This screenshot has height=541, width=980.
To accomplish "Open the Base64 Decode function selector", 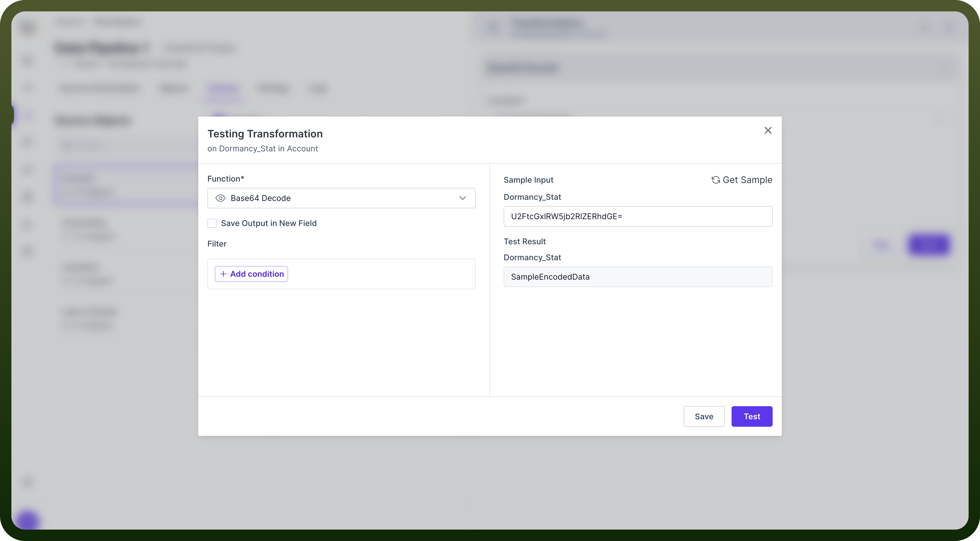I will [x=341, y=198].
